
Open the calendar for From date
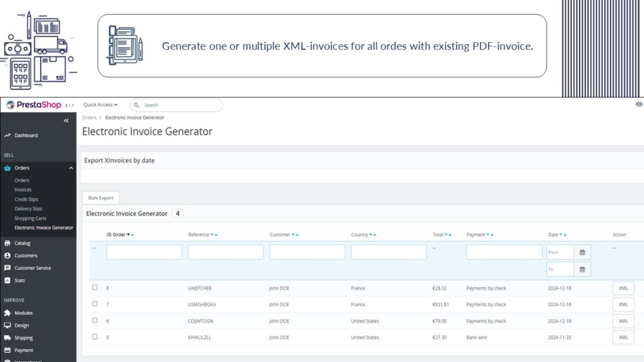[x=582, y=252]
